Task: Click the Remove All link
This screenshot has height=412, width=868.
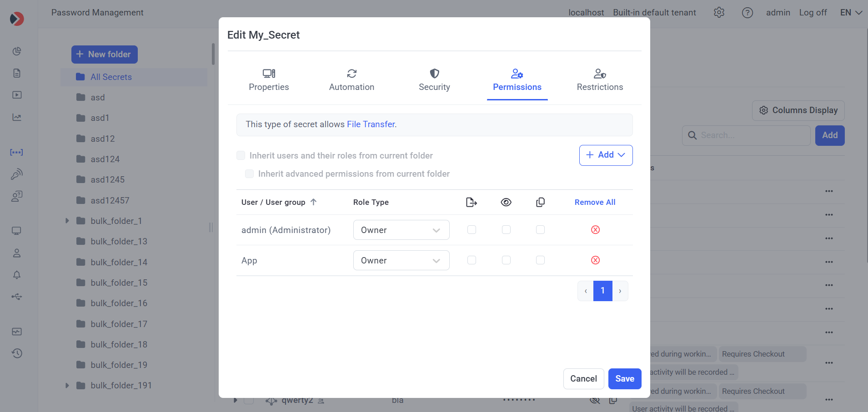Action: 595,203
